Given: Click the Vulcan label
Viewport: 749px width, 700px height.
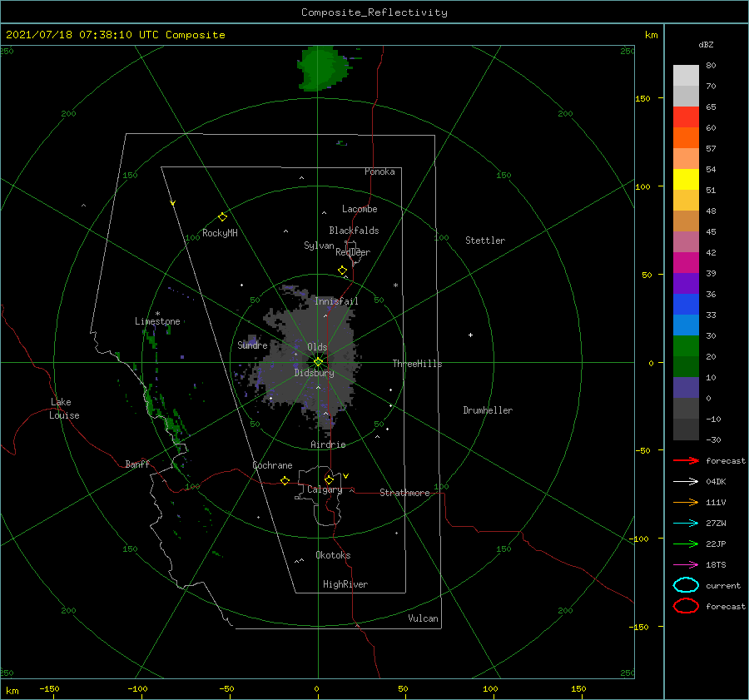Looking at the screenshot, I should 424,618.
